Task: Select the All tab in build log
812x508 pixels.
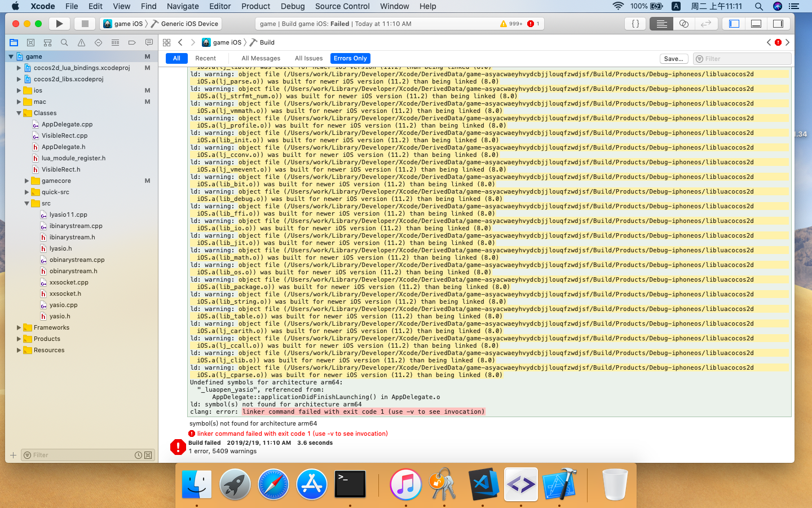Action: (176, 58)
